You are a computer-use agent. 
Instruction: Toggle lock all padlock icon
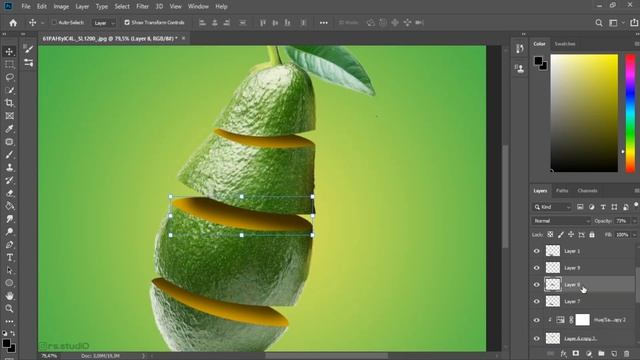click(592, 235)
